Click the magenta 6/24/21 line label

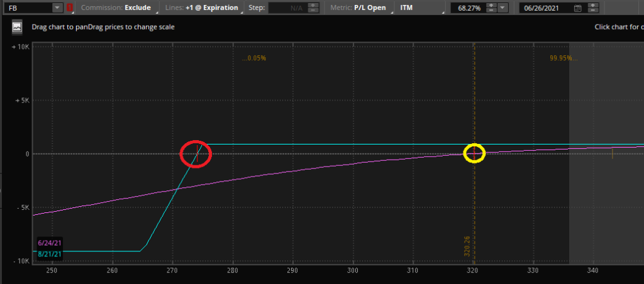click(x=48, y=243)
